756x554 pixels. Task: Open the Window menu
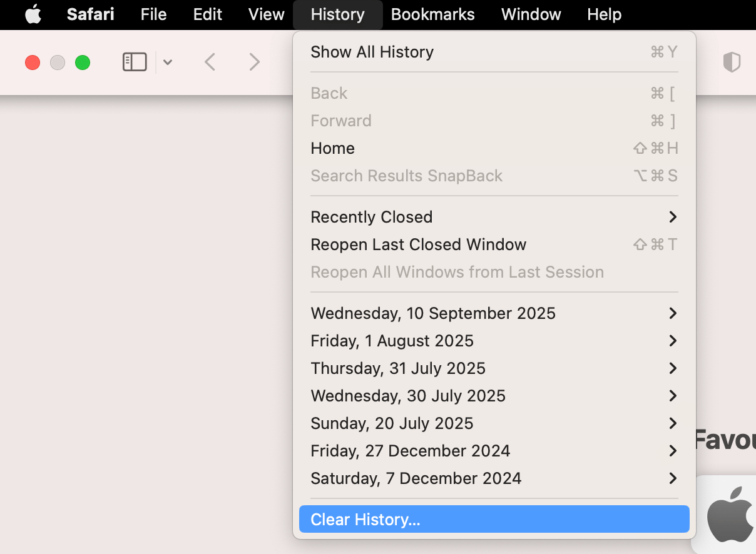click(x=531, y=14)
